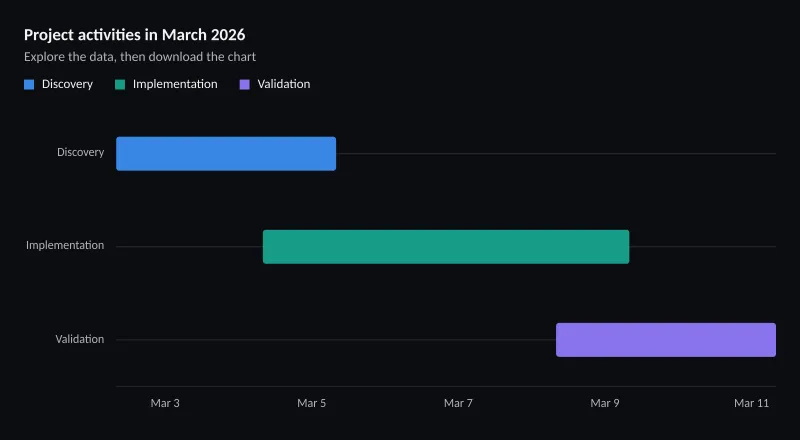Click the purple Validation legend swatch
This screenshot has width=800, height=440.
[245, 85]
